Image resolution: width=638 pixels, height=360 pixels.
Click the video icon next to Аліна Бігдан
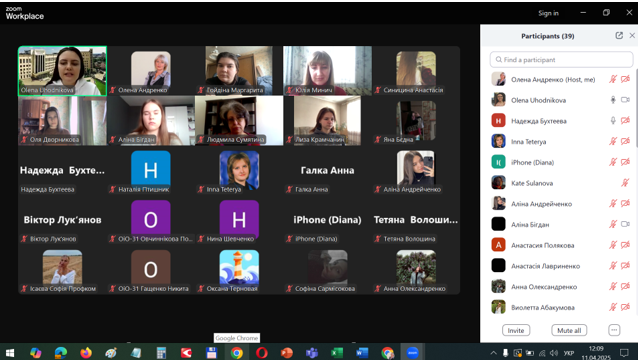click(x=625, y=224)
